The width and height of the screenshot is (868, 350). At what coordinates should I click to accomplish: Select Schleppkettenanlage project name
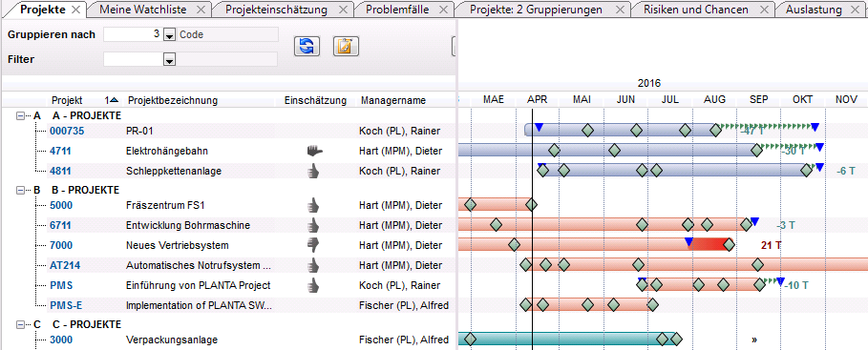[174, 171]
